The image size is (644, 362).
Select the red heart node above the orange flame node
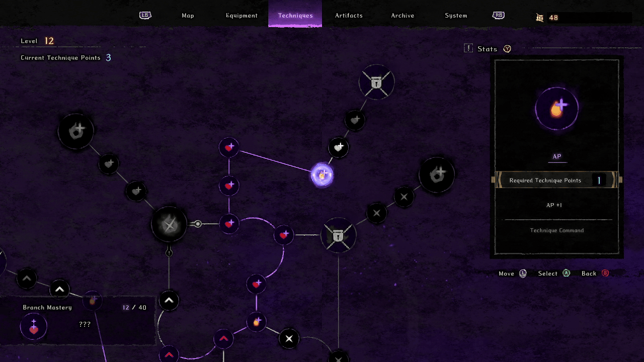coord(256,284)
